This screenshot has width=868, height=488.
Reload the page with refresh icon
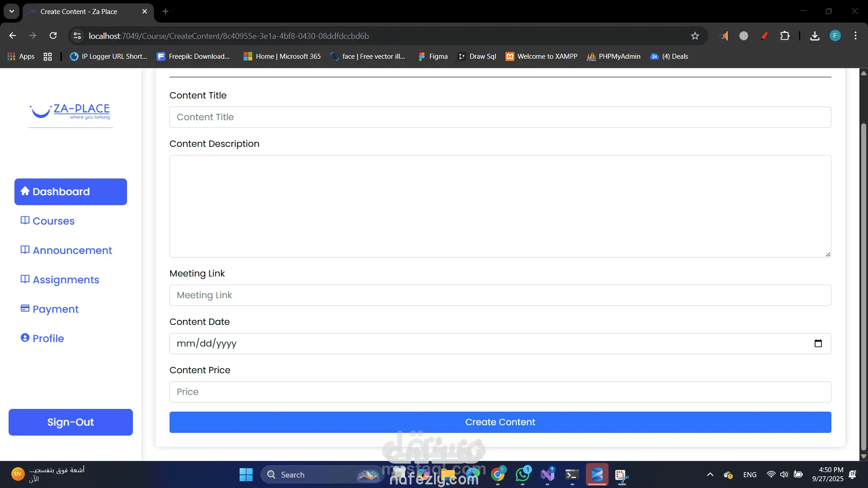pos(53,36)
